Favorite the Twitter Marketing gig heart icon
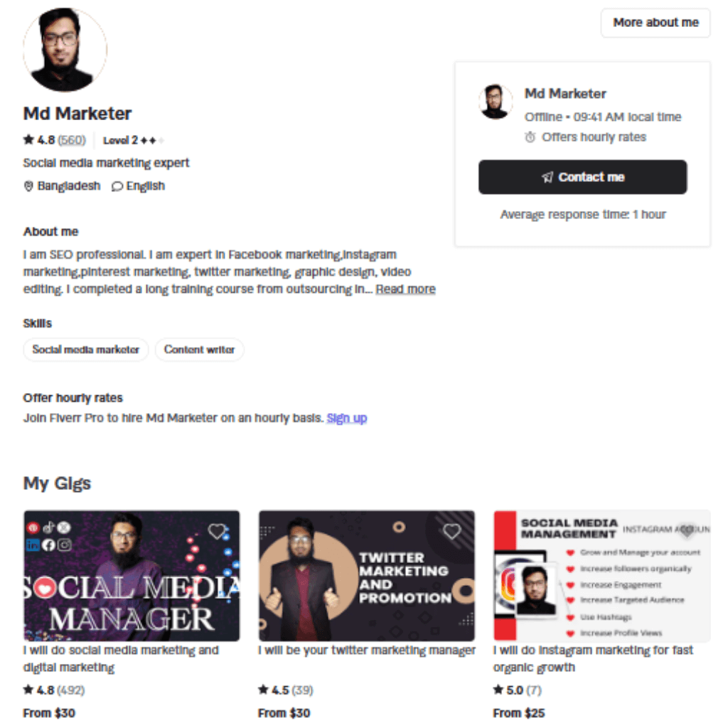This screenshot has width=728, height=728. [451, 530]
